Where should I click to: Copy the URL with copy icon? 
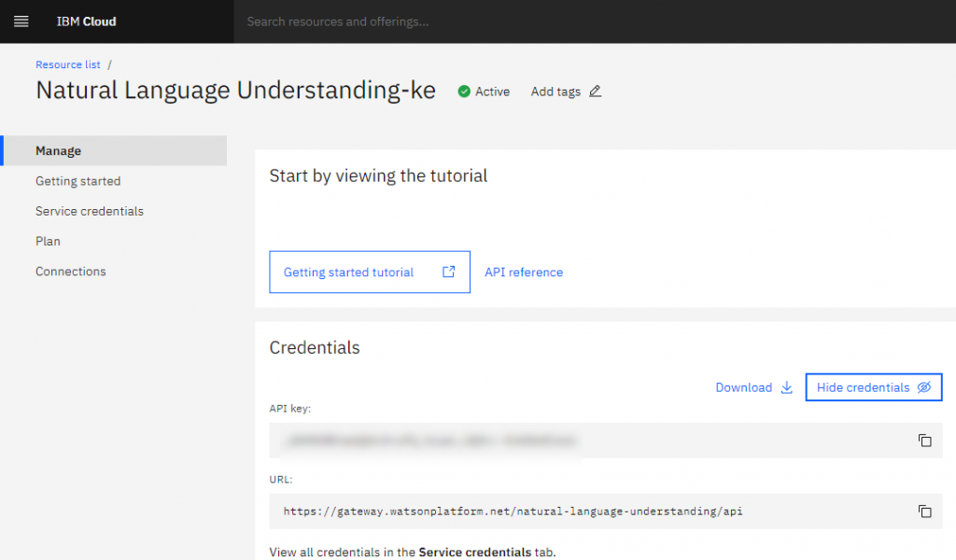[x=925, y=511]
